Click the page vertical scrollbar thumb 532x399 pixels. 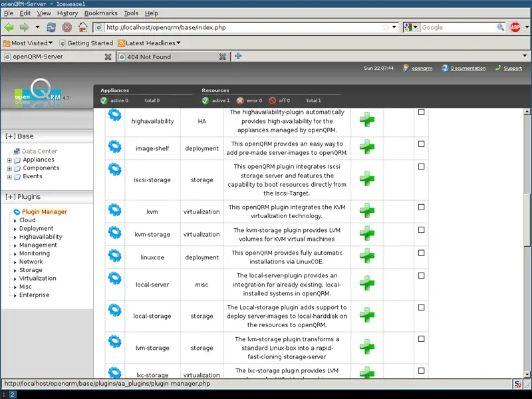coord(527,220)
